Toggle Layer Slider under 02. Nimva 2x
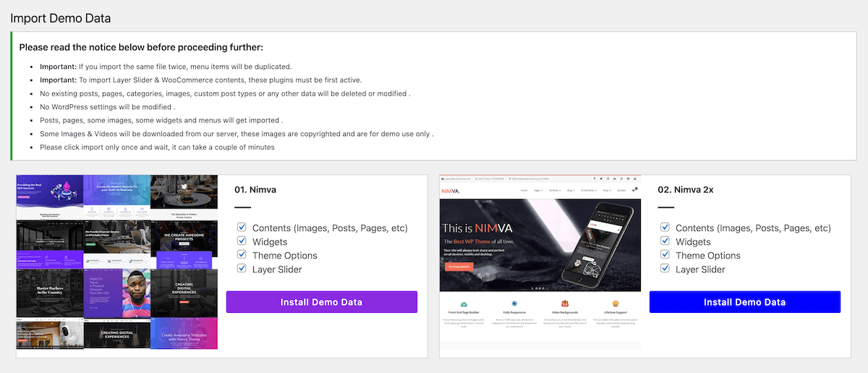The image size is (868, 373). [x=665, y=269]
